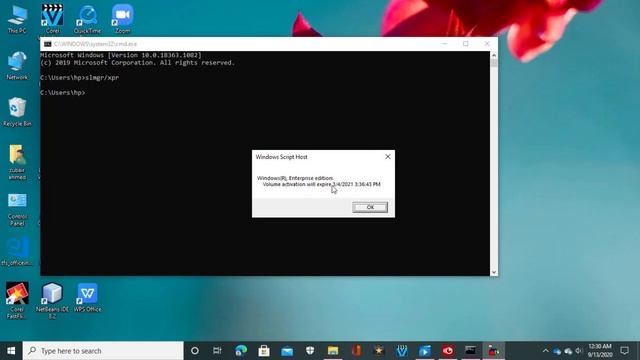This screenshot has height=360, width=640.
Task: Maximize the Command Prompt window
Action: pyautogui.click(x=466, y=44)
